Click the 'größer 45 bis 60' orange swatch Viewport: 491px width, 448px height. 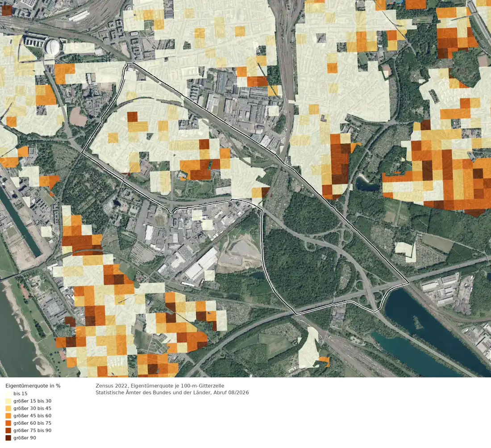(8, 416)
